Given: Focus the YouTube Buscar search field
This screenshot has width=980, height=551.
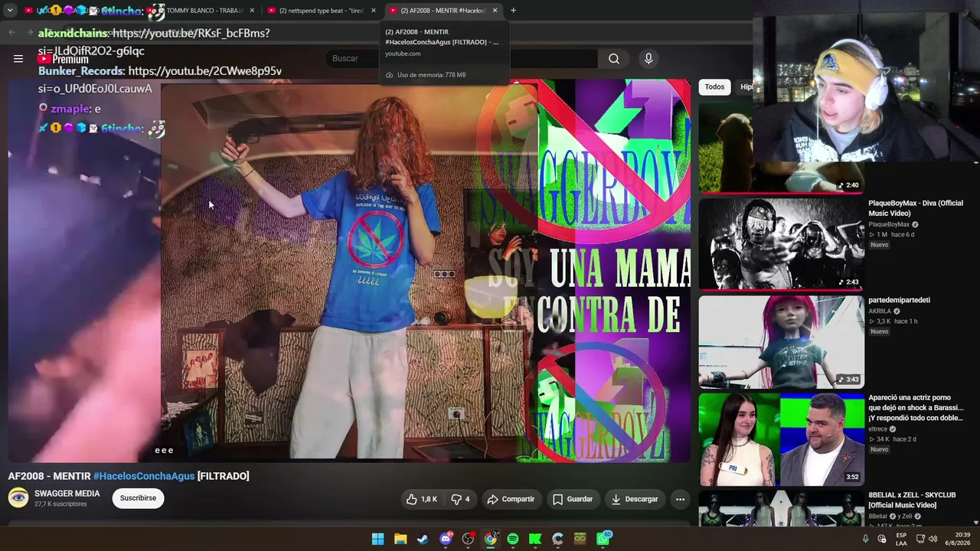Looking at the screenshot, I should pos(463,58).
